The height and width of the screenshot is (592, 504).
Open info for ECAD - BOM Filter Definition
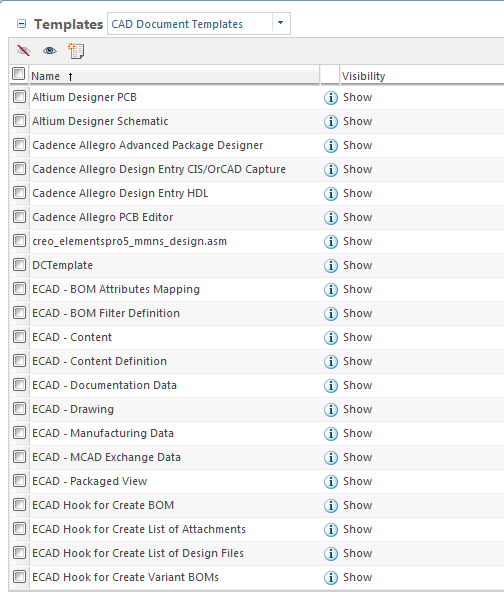(331, 314)
